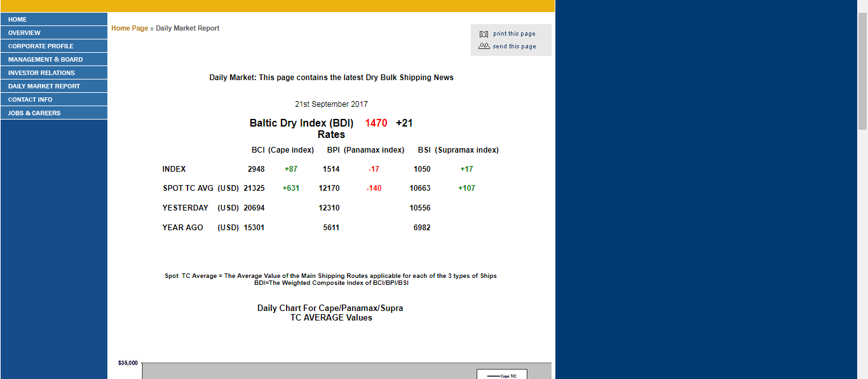Click the 'print this page' link
The width and height of the screenshot is (868, 379).
[x=514, y=34]
